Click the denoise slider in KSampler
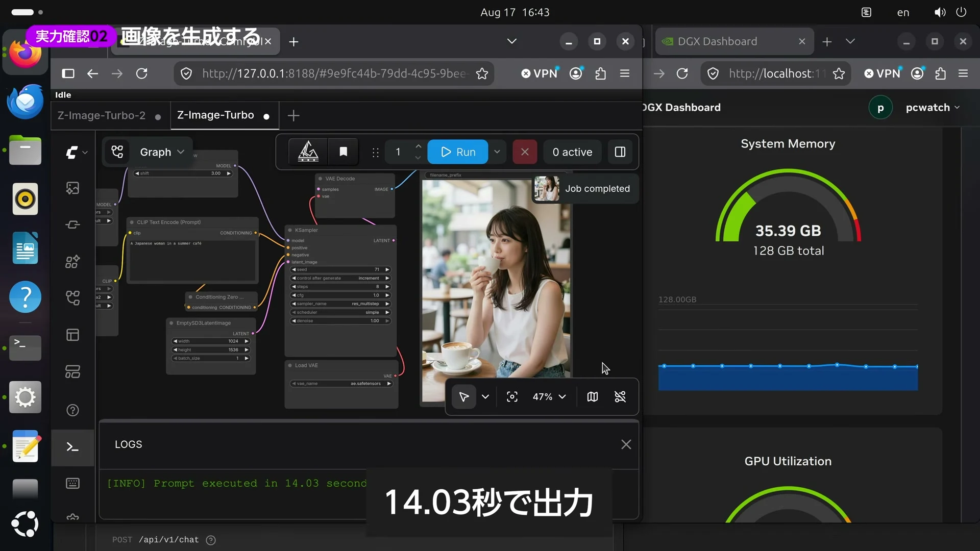 pos(341,321)
